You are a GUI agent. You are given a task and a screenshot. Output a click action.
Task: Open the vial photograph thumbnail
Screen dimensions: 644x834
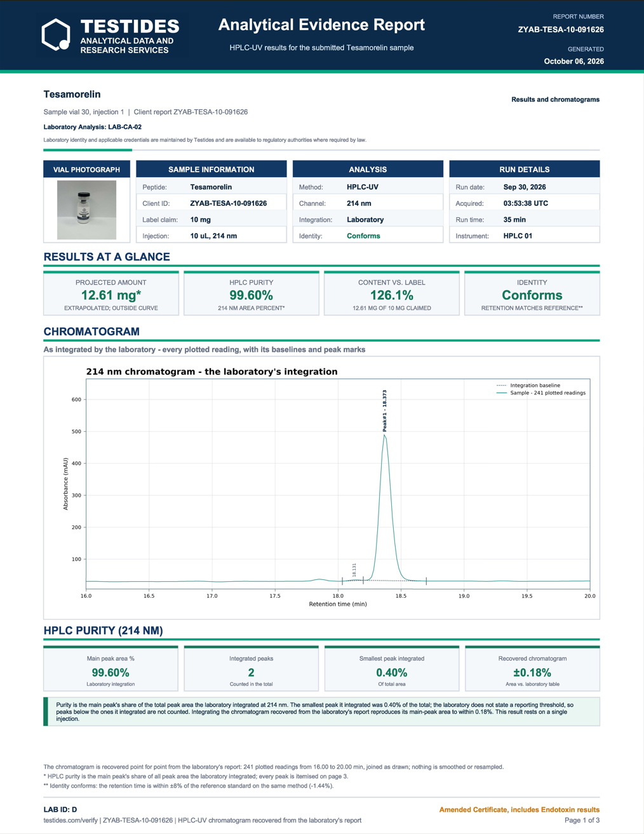[x=86, y=210]
